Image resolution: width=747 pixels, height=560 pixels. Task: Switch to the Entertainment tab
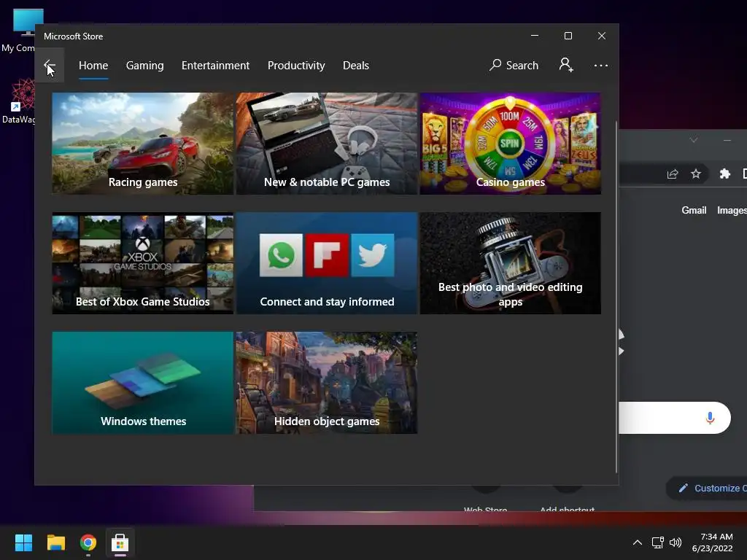(215, 66)
